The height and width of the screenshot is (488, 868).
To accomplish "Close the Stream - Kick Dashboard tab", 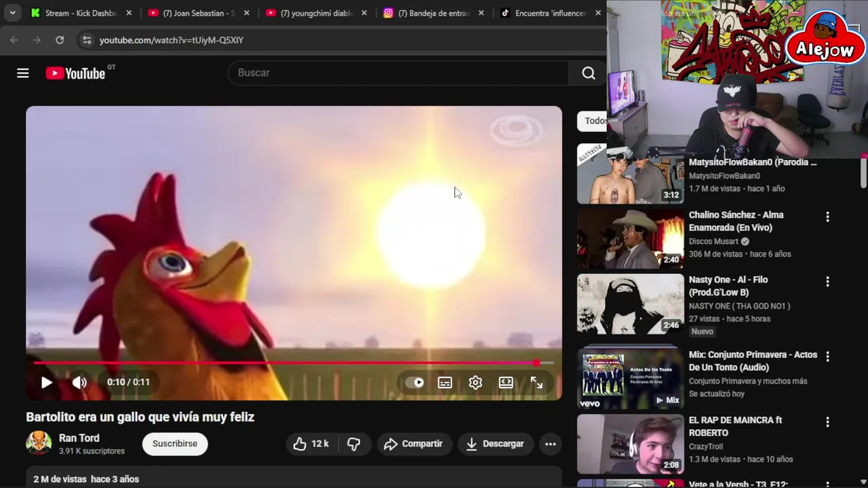I will 129,13.
